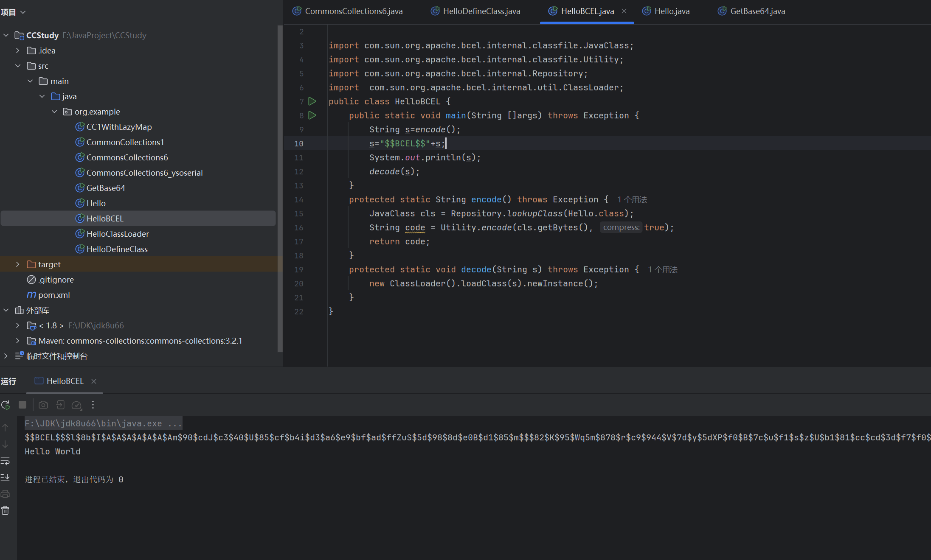
Task: Open the run panel three-dot menu
Action: pos(93,405)
